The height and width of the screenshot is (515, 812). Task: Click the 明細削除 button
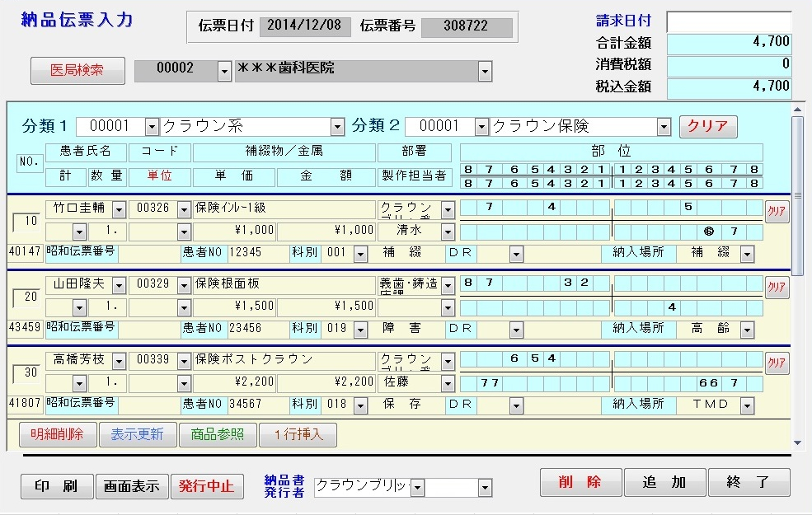(x=57, y=434)
